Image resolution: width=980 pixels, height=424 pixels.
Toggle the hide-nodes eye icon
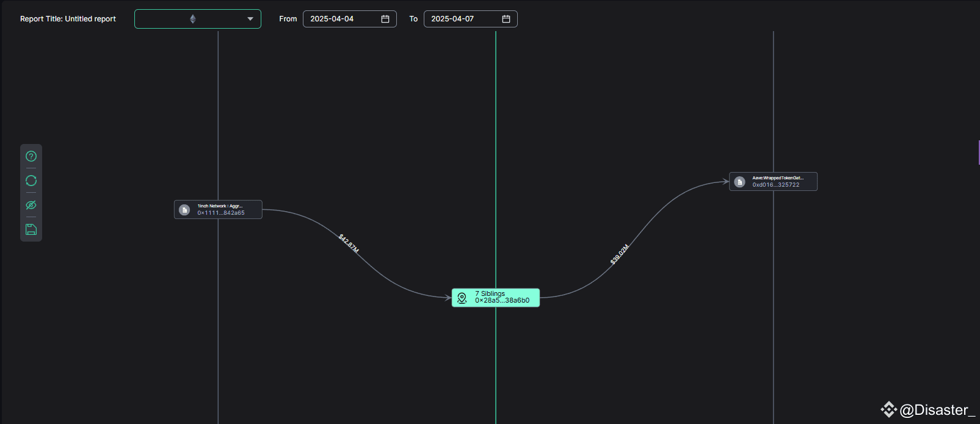31,205
